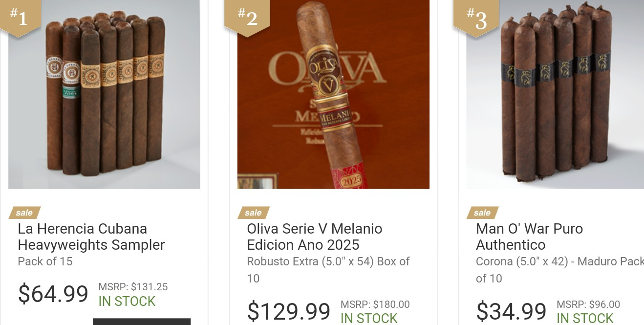The height and width of the screenshot is (325, 644).
Task: Click the dark button below $64.99 price
Action: [x=142, y=322]
